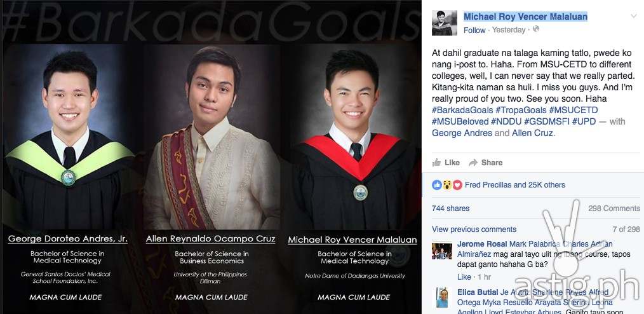
Task: Click the public globe privacy icon
Action: click(x=536, y=29)
